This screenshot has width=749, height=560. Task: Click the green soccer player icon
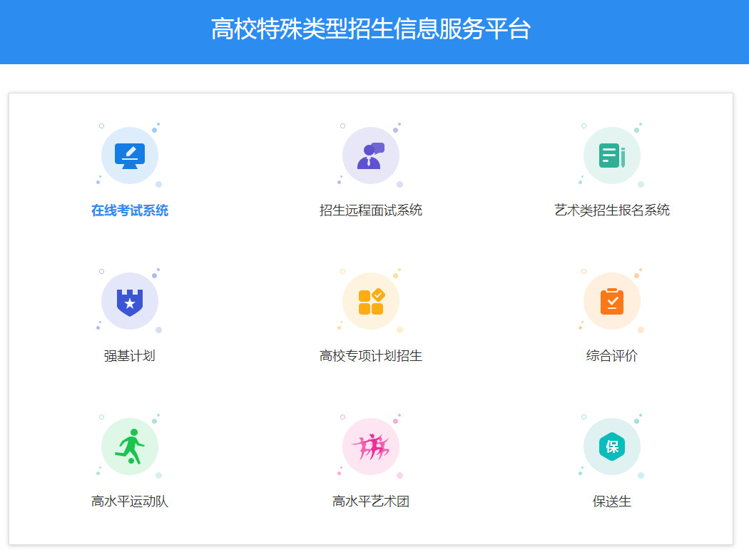pyautogui.click(x=129, y=447)
